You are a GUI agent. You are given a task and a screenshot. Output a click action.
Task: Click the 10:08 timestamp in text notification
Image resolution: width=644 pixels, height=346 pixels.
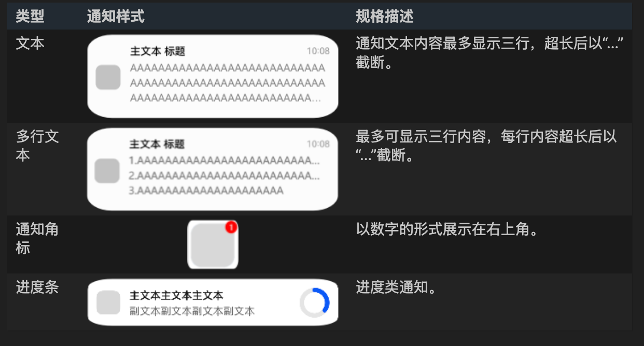pos(318,51)
